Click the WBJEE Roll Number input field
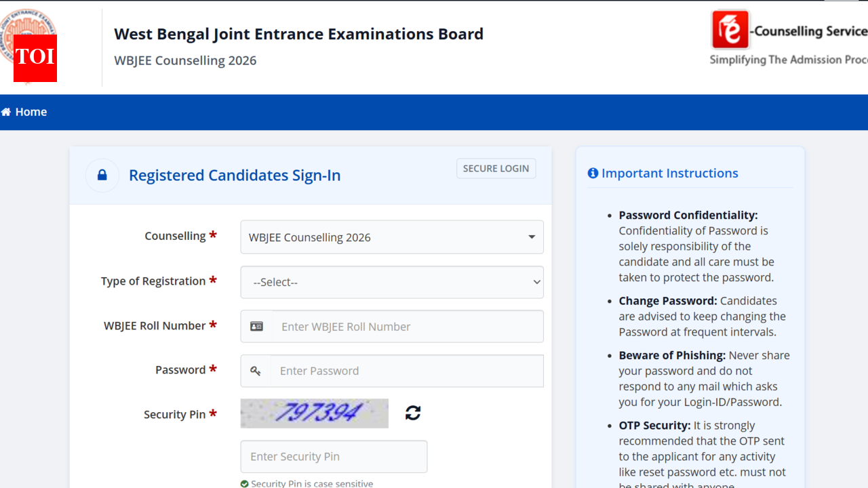The image size is (868, 488). coord(408,327)
